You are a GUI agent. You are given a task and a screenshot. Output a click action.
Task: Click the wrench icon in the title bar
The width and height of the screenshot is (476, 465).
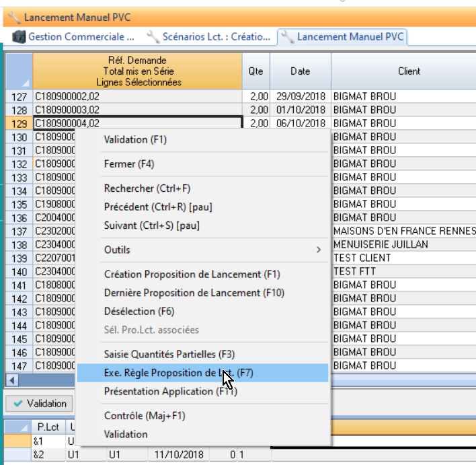[13, 16]
